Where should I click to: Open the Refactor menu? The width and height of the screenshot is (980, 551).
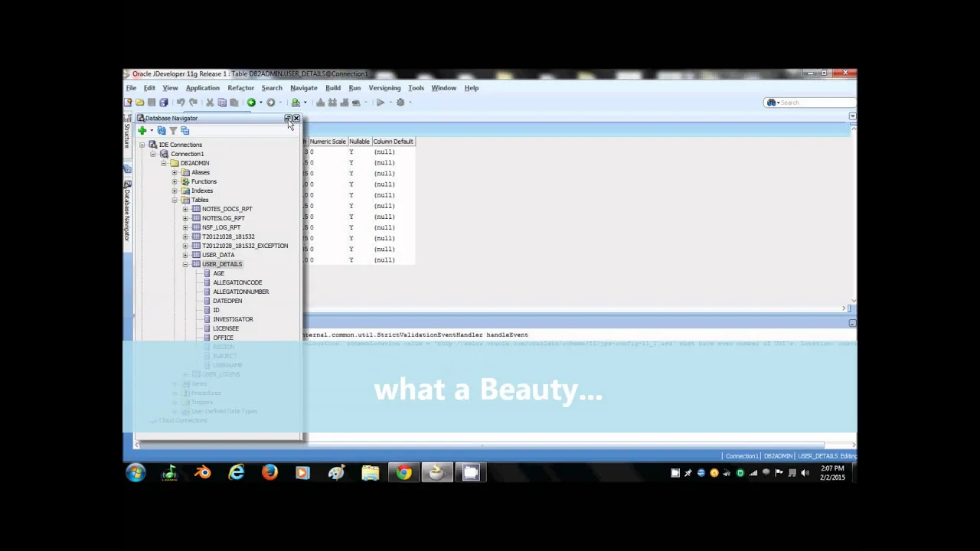point(240,88)
